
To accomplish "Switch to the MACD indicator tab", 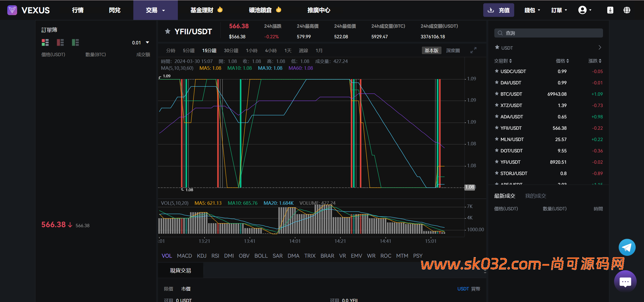I will tap(184, 256).
